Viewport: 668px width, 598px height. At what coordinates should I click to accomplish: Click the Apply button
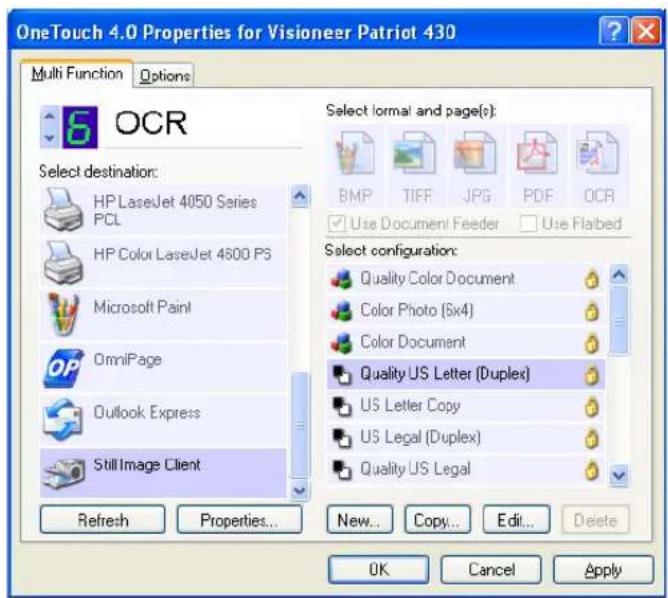603,569
